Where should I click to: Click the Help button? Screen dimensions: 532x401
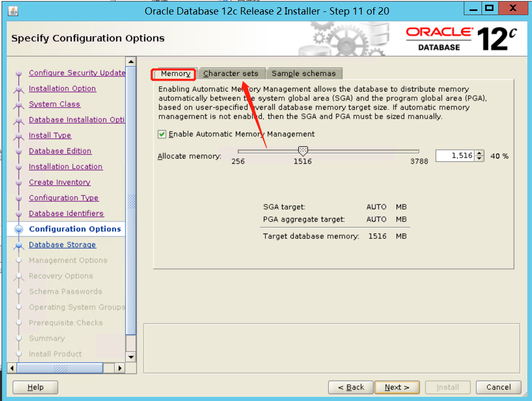point(35,387)
